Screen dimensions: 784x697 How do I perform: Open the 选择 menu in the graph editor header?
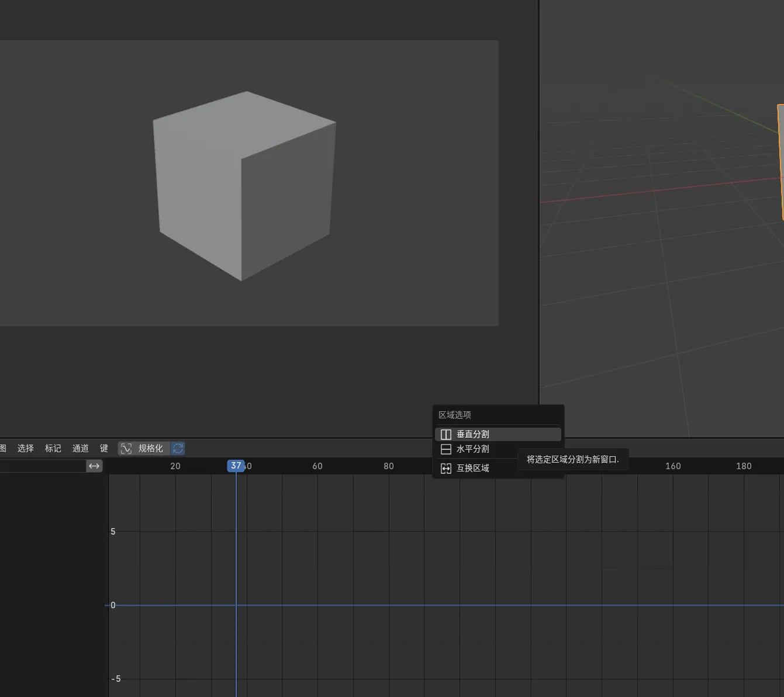(26, 448)
